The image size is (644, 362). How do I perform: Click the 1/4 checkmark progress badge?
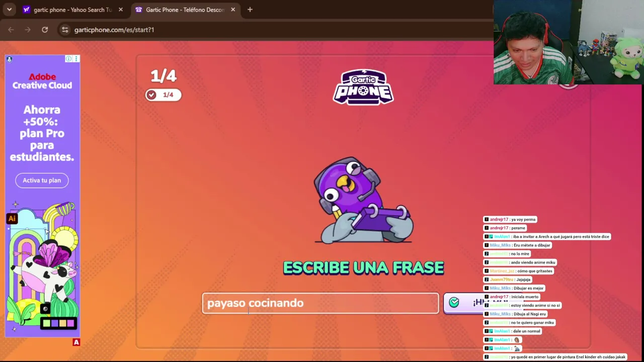point(163,95)
